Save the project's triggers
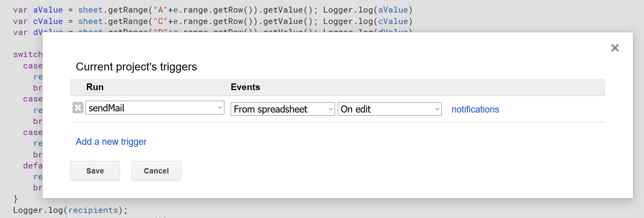This screenshot has width=644, height=218. (95, 171)
